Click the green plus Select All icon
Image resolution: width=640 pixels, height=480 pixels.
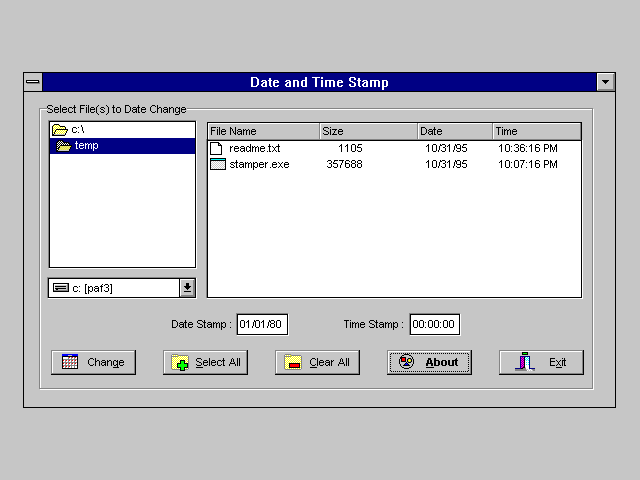click(x=180, y=362)
